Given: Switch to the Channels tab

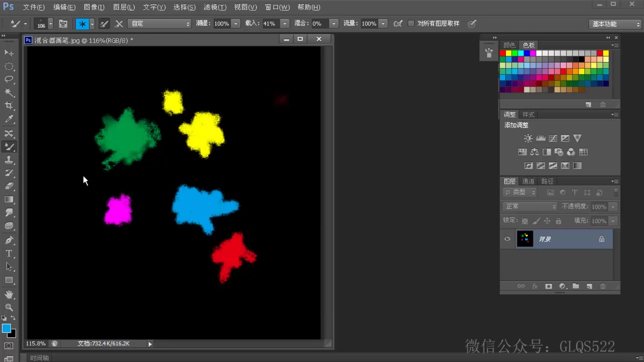Looking at the screenshot, I should (x=528, y=181).
